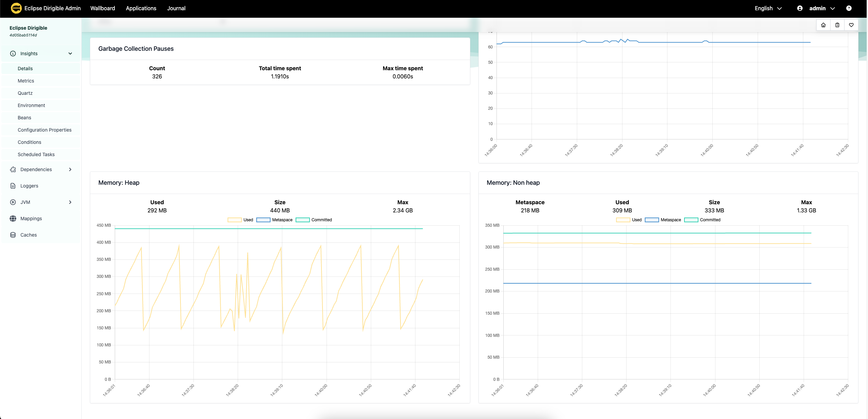Toggle Used series in Heap chart legend
Screen dimensions: 868x419
[x=240, y=220]
